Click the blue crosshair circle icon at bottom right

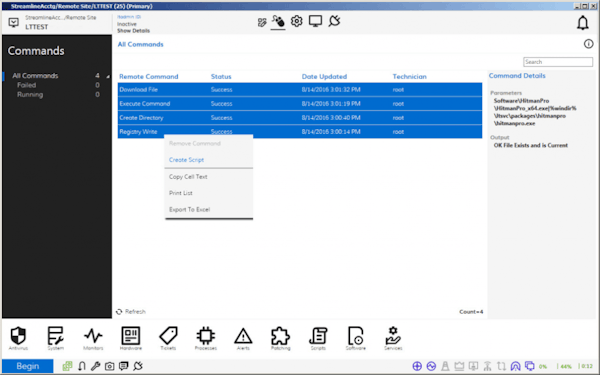pyautogui.click(x=417, y=366)
